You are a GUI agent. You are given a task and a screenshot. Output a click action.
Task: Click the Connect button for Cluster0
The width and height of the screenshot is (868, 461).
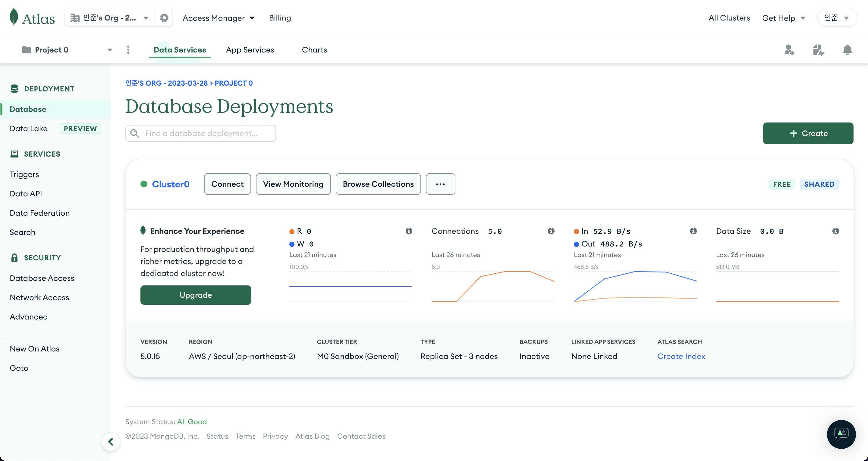click(228, 184)
